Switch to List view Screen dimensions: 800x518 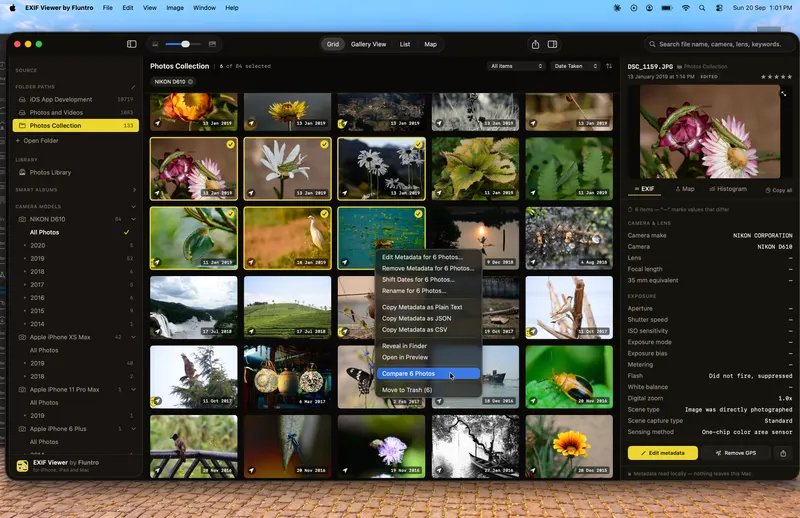click(405, 44)
